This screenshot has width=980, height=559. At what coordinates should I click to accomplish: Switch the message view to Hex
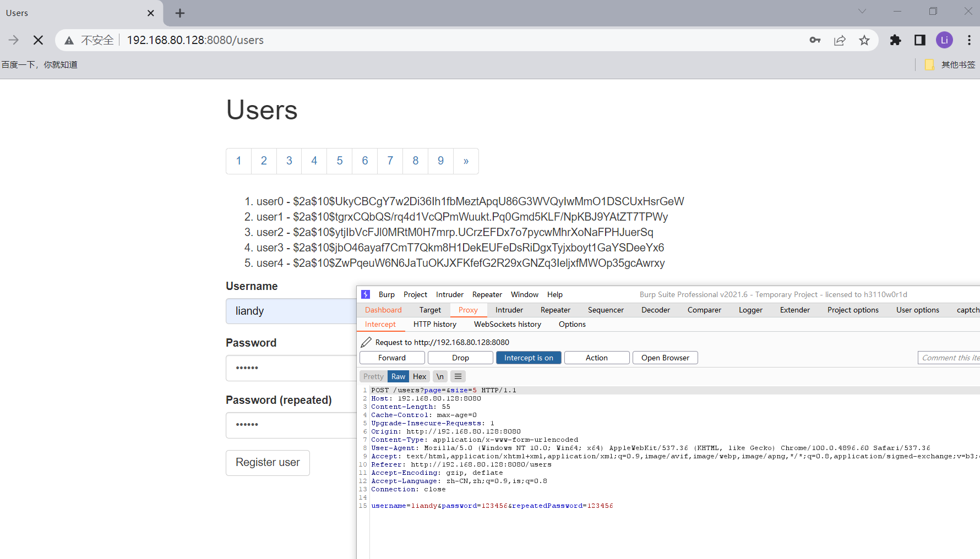[420, 376]
